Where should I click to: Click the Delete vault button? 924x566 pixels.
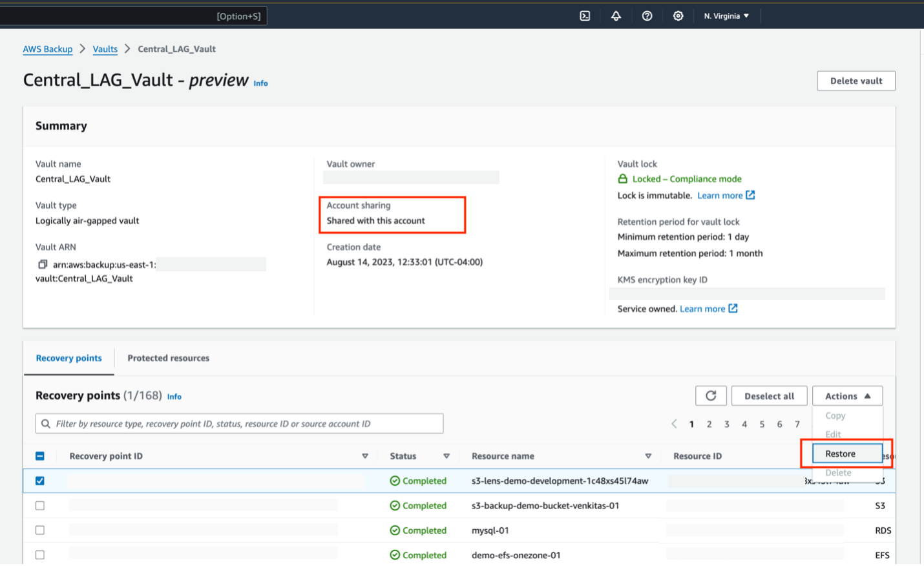(856, 81)
